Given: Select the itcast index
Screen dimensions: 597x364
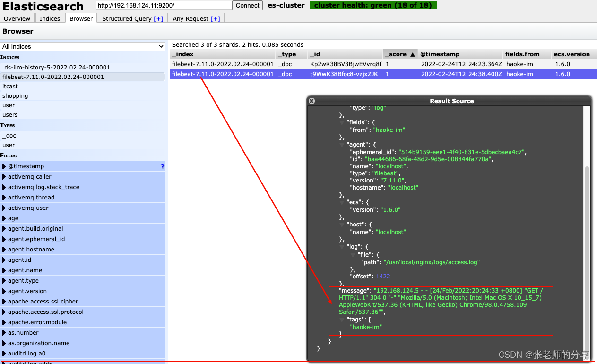Looking at the screenshot, I should point(83,86).
